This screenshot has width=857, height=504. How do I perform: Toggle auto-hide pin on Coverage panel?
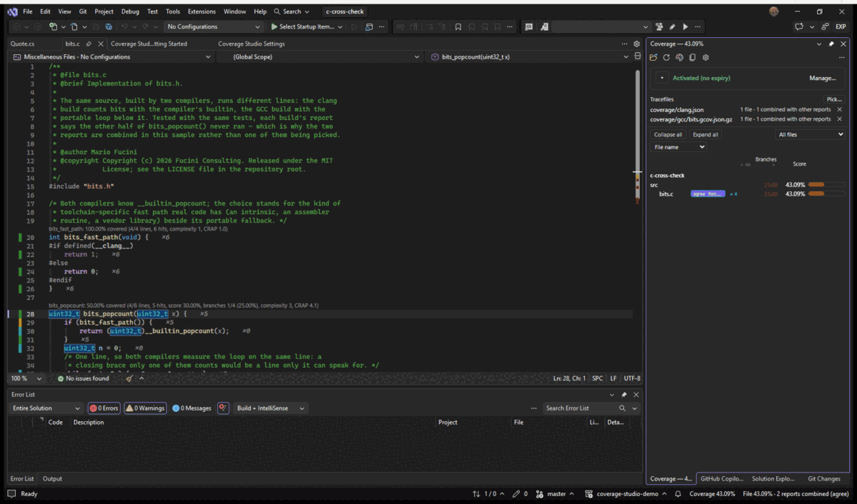(x=831, y=44)
